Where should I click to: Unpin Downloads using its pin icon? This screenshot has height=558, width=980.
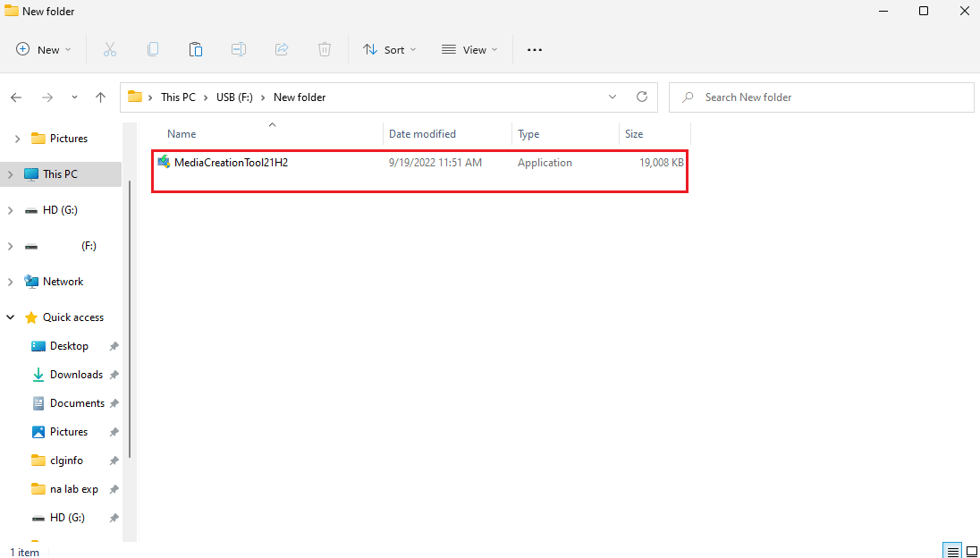click(114, 375)
